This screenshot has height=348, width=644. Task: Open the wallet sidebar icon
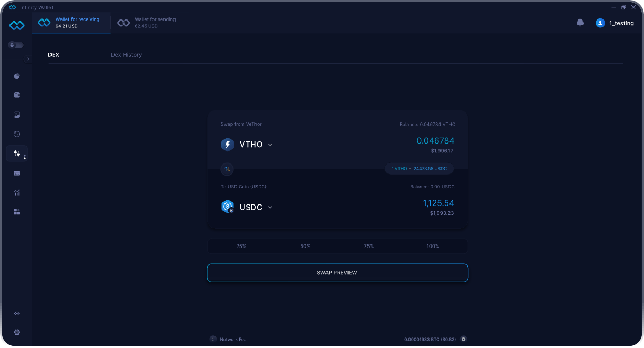pyautogui.click(x=17, y=95)
